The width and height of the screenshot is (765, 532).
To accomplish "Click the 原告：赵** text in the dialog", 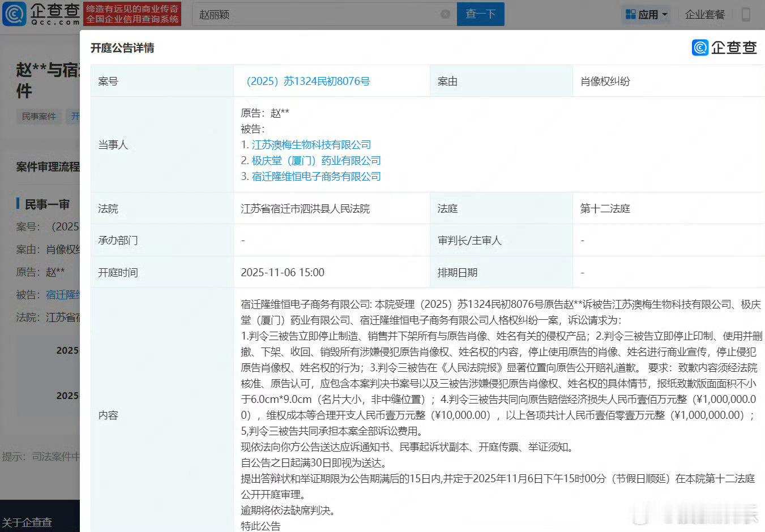I will [265, 113].
